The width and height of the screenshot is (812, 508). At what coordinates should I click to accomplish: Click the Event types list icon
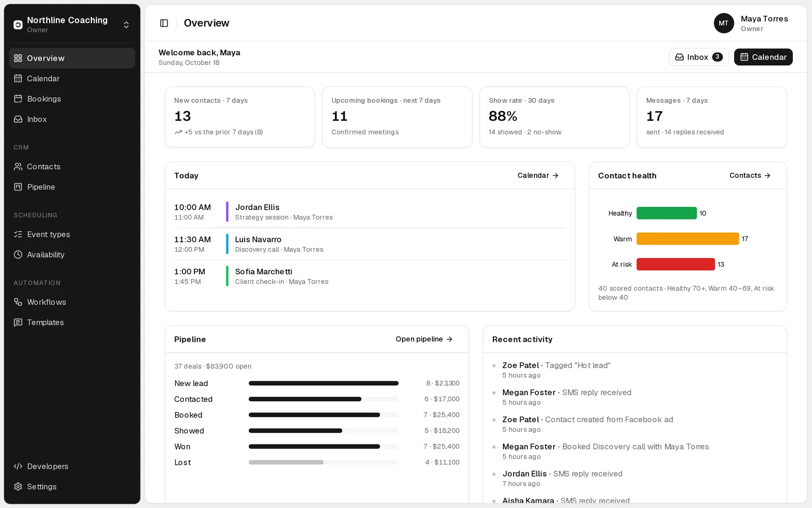coord(18,234)
